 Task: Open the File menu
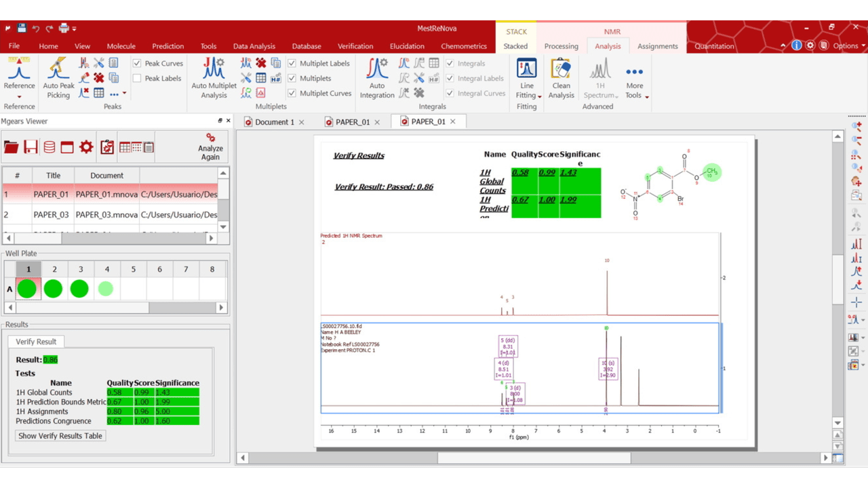(x=14, y=46)
